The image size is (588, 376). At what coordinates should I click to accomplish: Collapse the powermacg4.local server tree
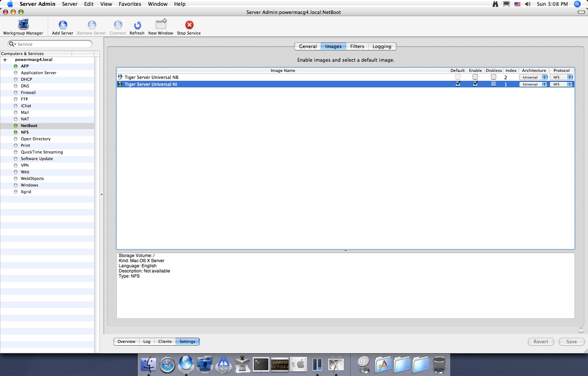click(5, 60)
